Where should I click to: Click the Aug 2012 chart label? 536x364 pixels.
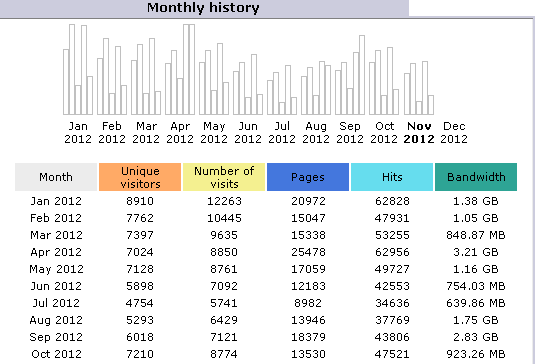coord(316,133)
